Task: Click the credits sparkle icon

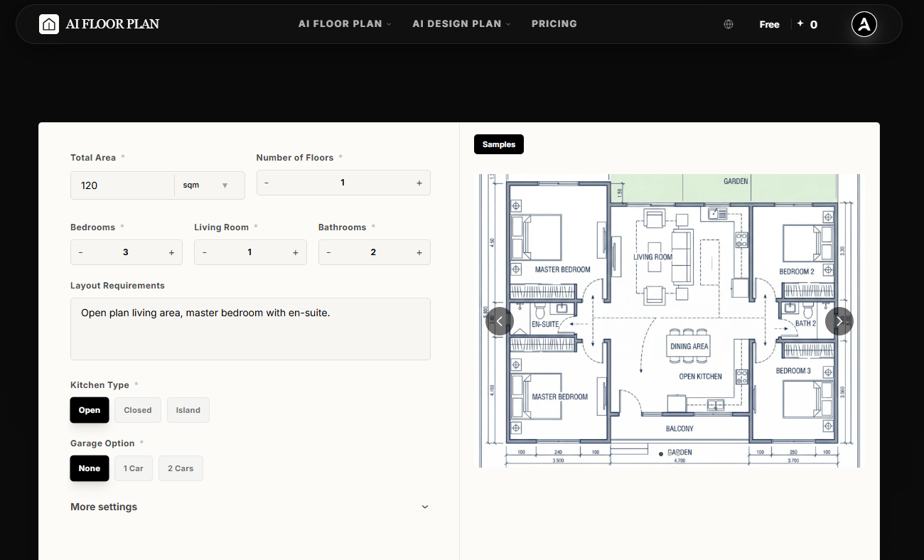Action: 800,23
